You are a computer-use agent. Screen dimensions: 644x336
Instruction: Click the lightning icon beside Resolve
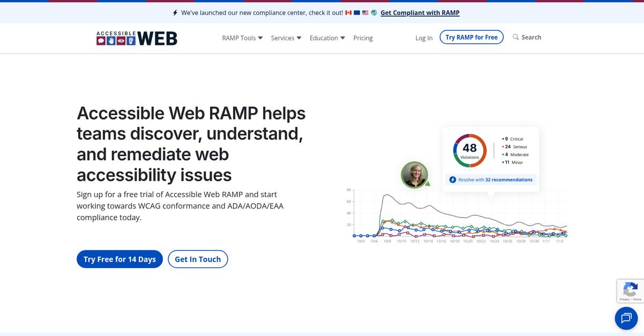452,180
